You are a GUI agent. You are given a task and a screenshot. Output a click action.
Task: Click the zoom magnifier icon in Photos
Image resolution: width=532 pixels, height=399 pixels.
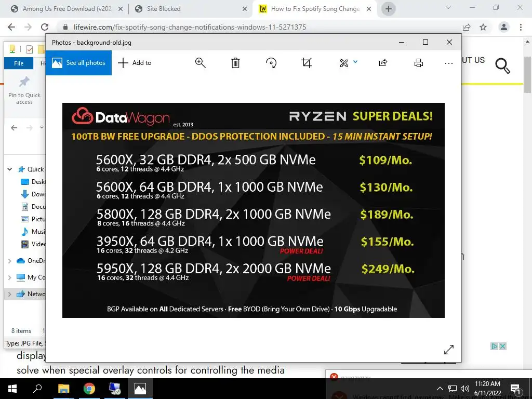point(200,63)
